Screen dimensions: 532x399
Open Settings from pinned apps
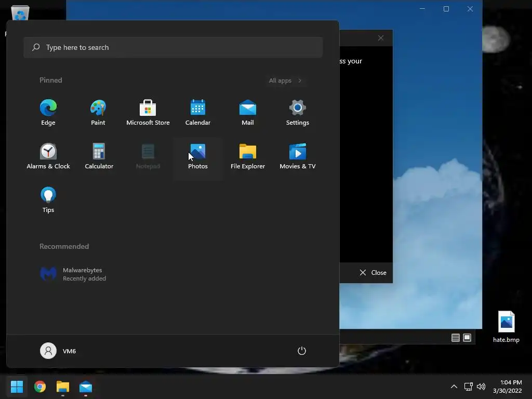298,113
